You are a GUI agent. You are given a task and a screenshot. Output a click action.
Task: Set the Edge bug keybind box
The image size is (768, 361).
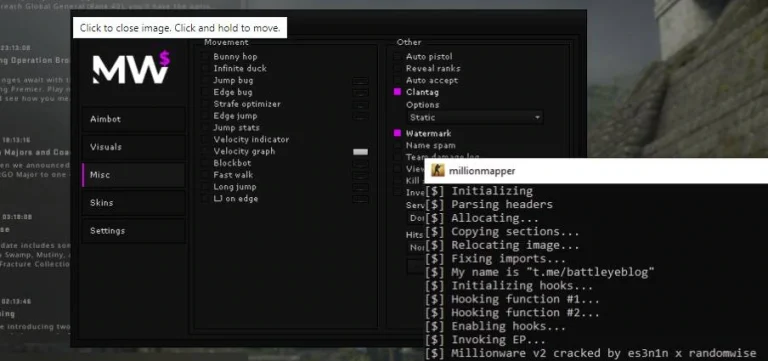[360, 93]
